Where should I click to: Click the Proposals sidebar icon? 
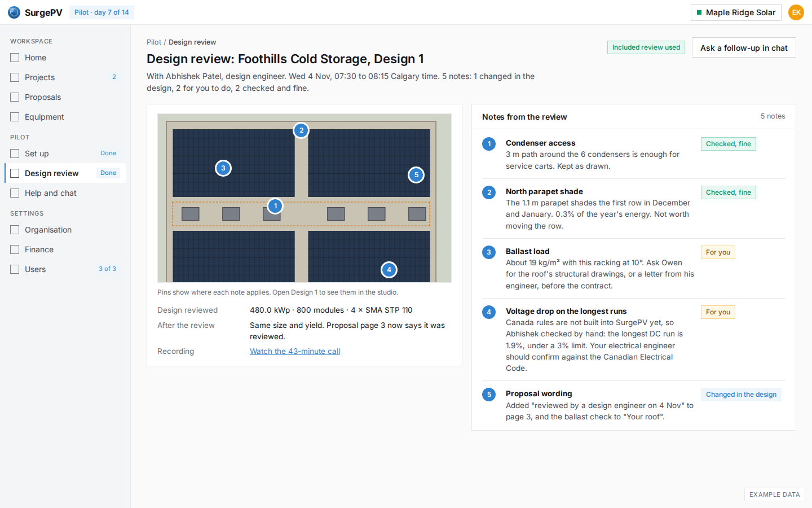tap(15, 97)
